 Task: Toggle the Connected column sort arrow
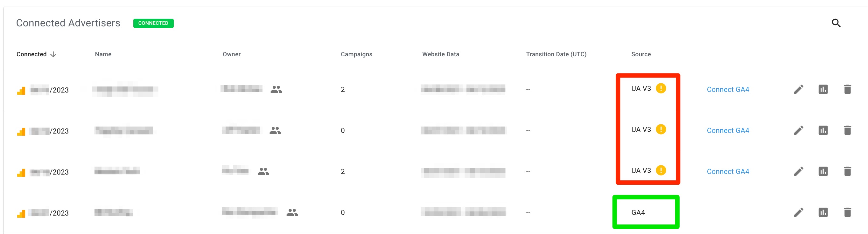pyautogui.click(x=53, y=54)
